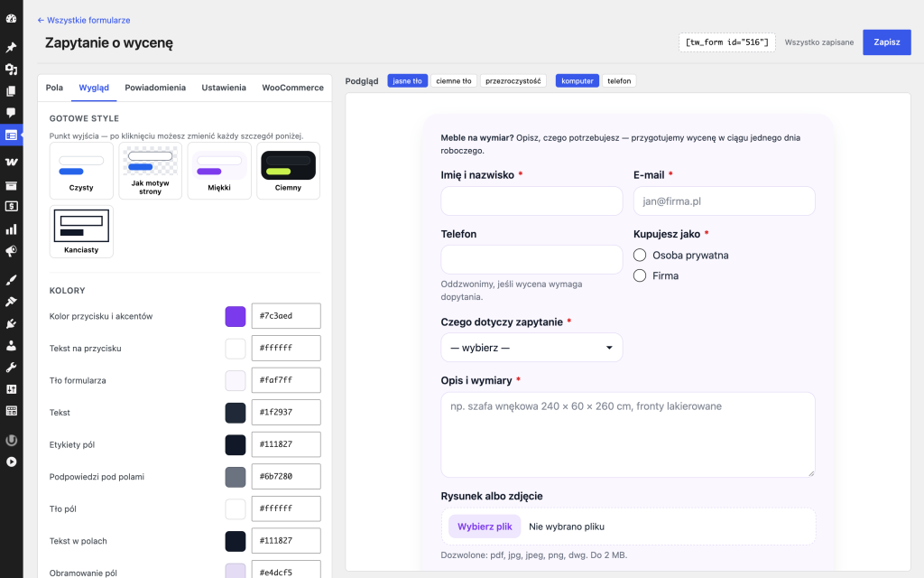Open Appearance via the paintbrush icon
This screenshot has width=924, height=578.
pyautogui.click(x=11, y=280)
